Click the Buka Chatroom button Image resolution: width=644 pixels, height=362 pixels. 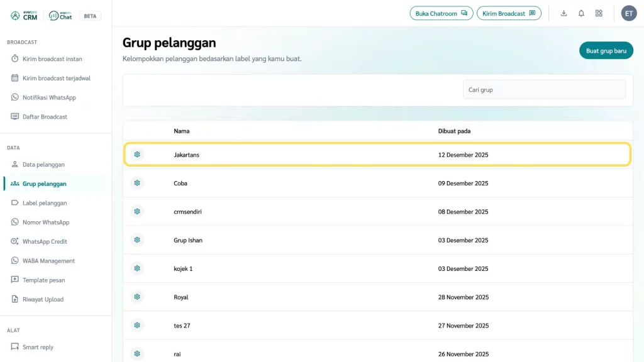click(x=441, y=13)
